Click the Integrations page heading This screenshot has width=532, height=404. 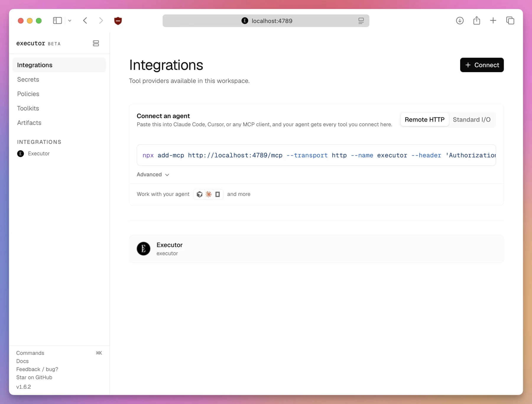point(166,65)
